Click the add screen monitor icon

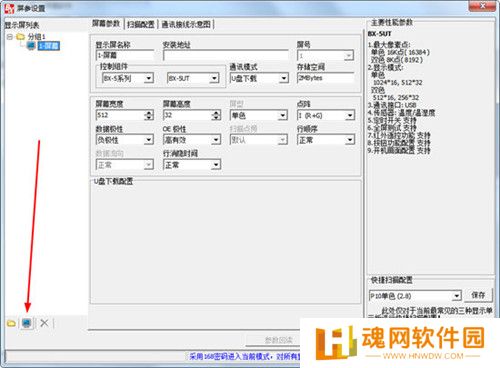[x=27, y=323]
